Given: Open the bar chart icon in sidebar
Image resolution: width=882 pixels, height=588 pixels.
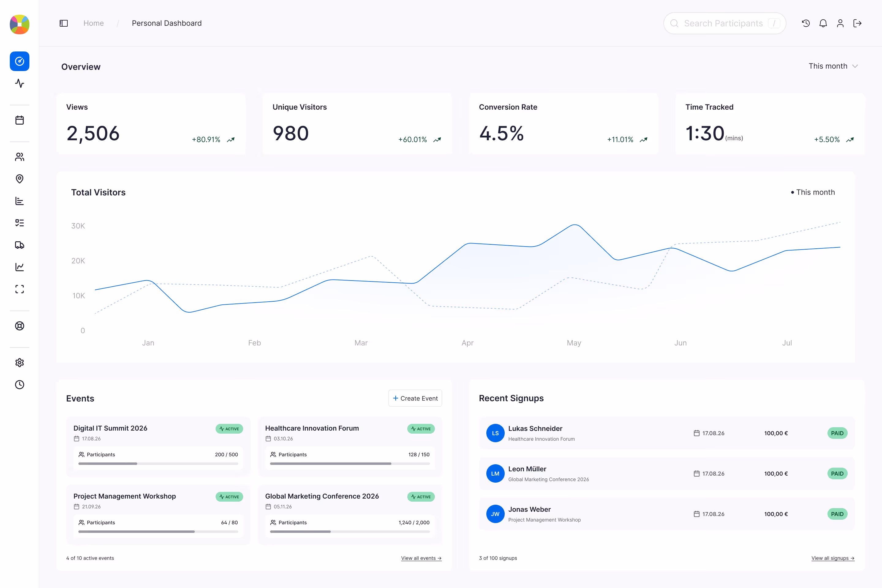Looking at the screenshot, I should tap(20, 201).
